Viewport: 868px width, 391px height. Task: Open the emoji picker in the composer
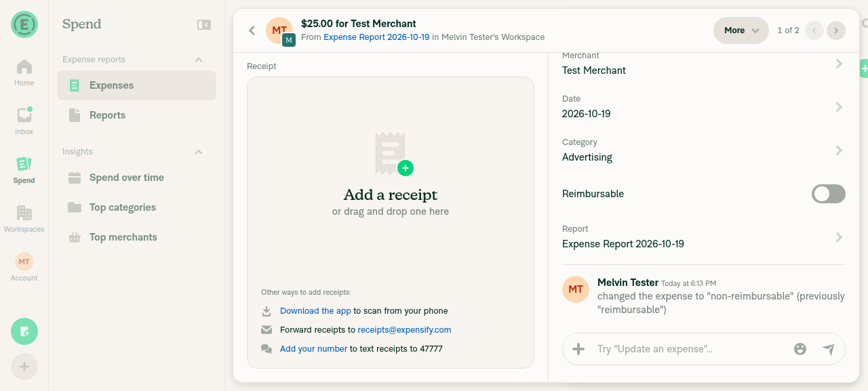click(800, 349)
